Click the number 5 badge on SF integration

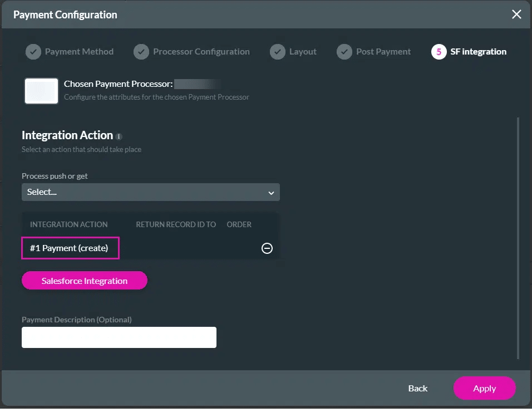(439, 51)
